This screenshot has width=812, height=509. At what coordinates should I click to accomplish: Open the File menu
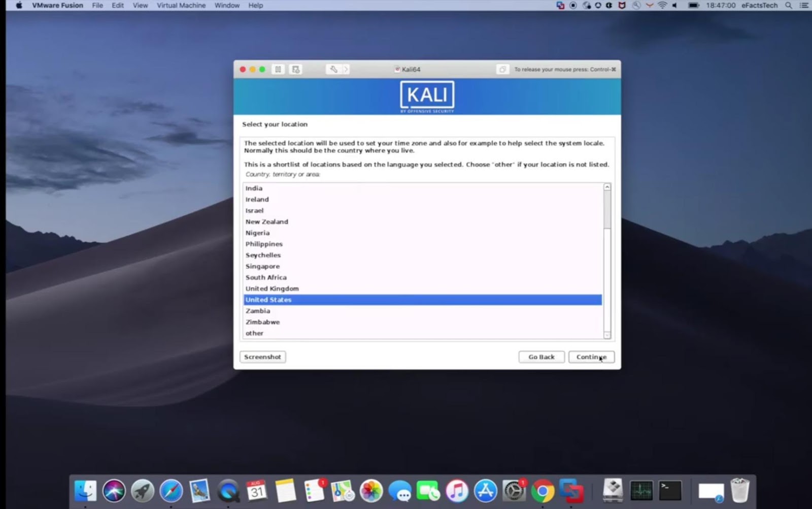(x=97, y=5)
